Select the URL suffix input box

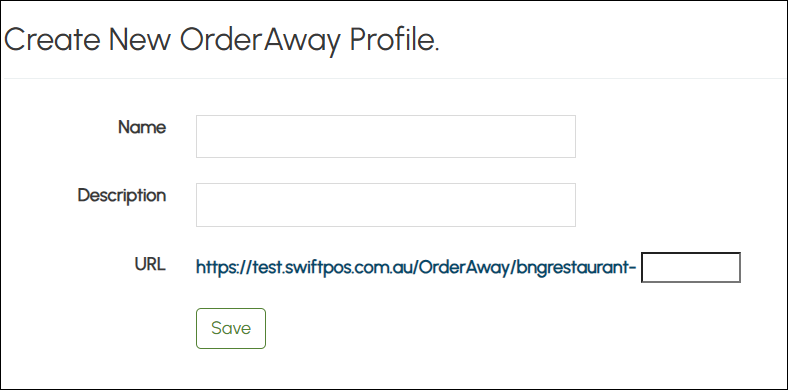coord(691,267)
